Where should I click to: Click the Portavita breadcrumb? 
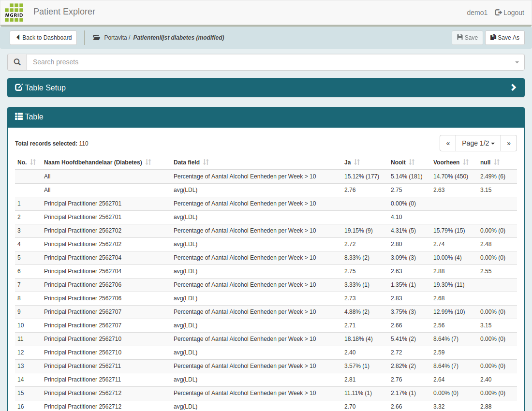click(116, 38)
